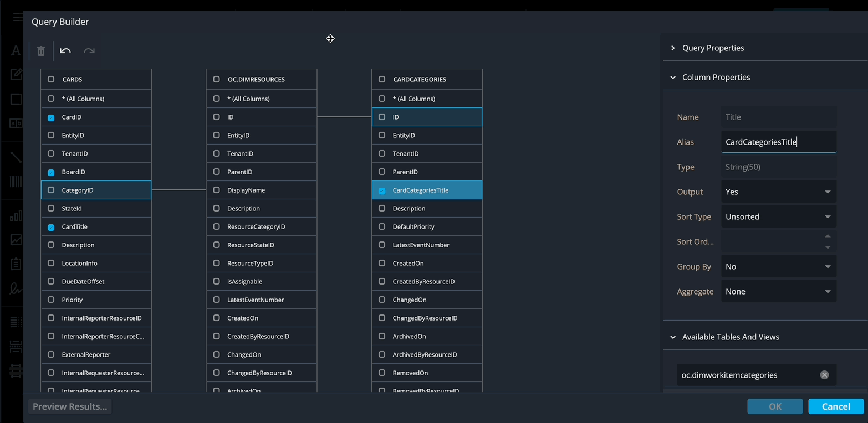Select isAssignable row in OC.DIMRESOURCES

pos(262,281)
